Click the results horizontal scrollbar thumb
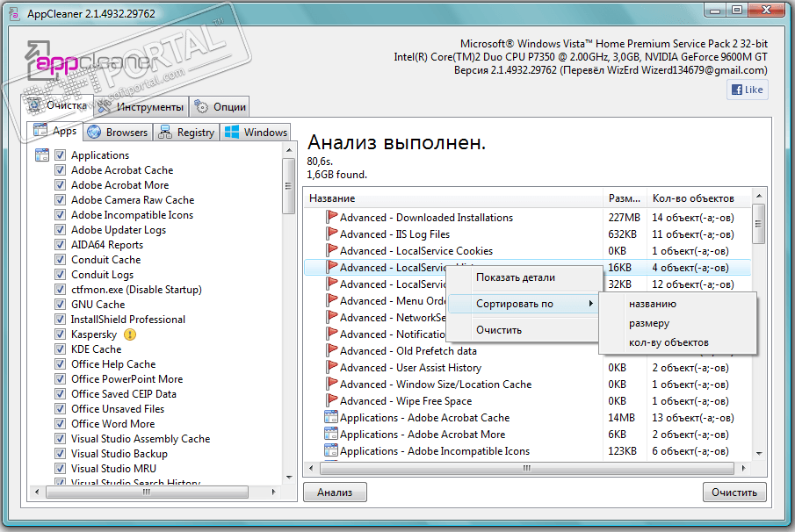Viewport: 795px width, 532px height. click(x=527, y=468)
